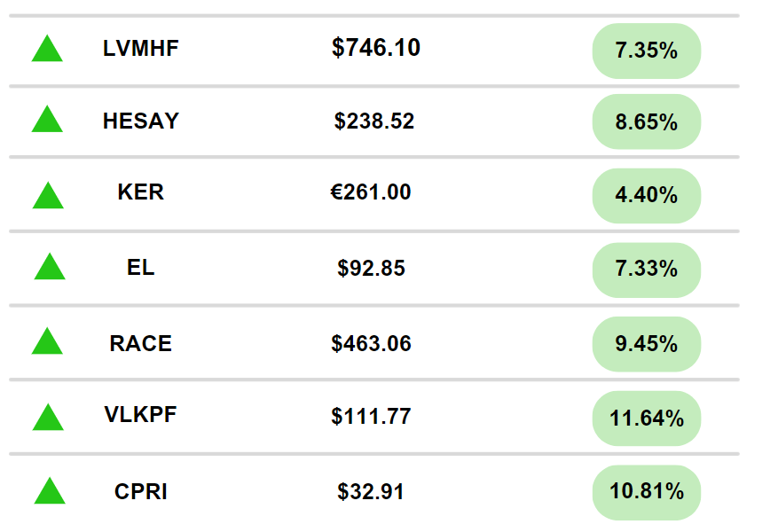Click the green arrow icon for CPRI
This screenshot has height=532, width=778.
pos(50,490)
